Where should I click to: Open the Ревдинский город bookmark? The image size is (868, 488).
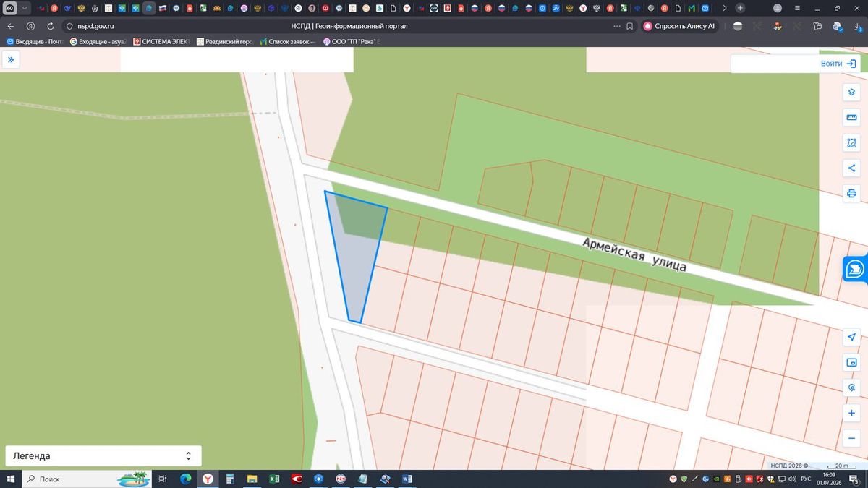[224, 42]
